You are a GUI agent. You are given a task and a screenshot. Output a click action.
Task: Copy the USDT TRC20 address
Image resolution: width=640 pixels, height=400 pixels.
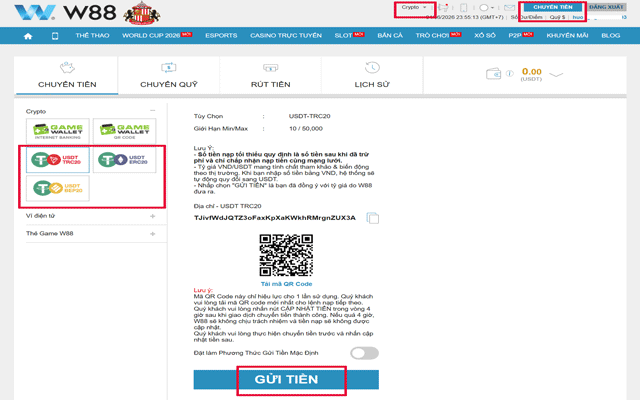373,218
